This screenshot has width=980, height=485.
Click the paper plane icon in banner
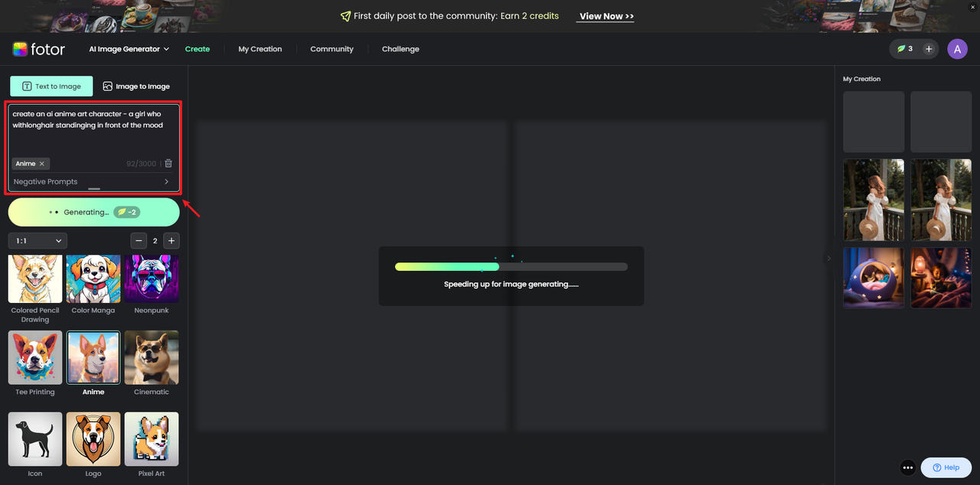346,16
